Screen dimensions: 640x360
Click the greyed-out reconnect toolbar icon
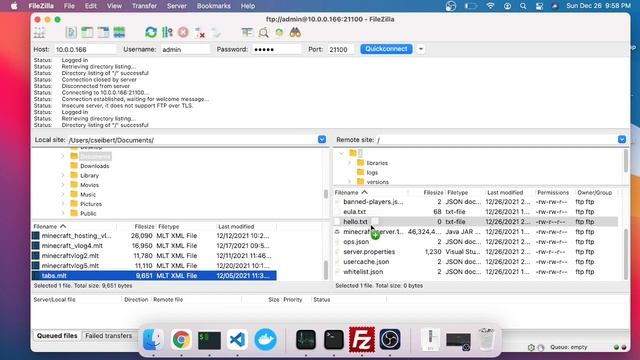pos(216,32)
